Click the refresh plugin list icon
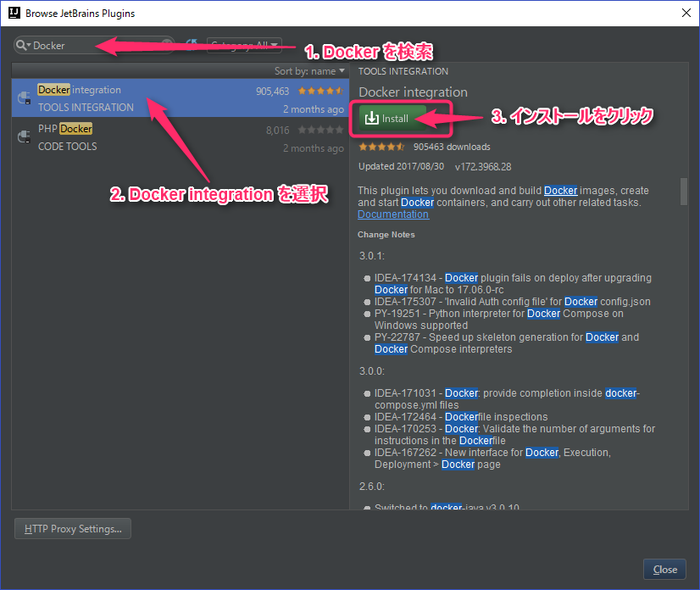 coord(192,45)
